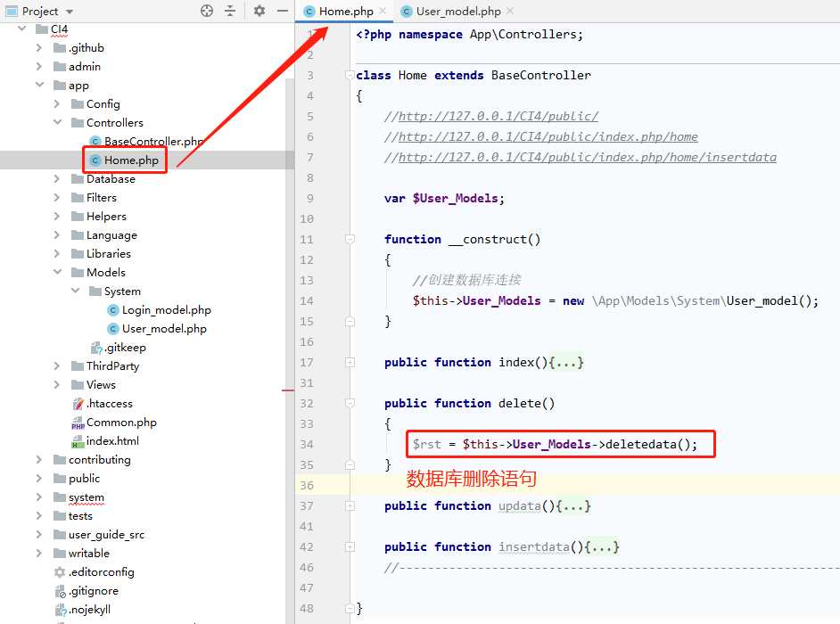Collapse the System folder under Models

76,291
